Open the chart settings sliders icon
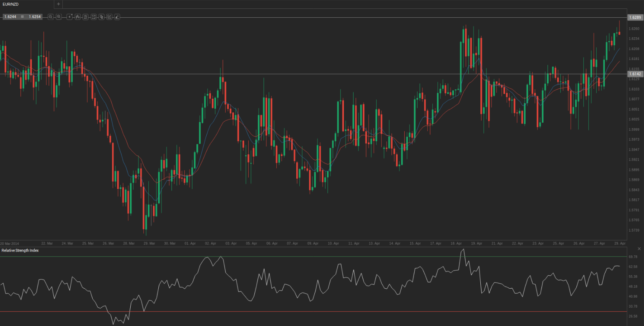 (85, 17)
